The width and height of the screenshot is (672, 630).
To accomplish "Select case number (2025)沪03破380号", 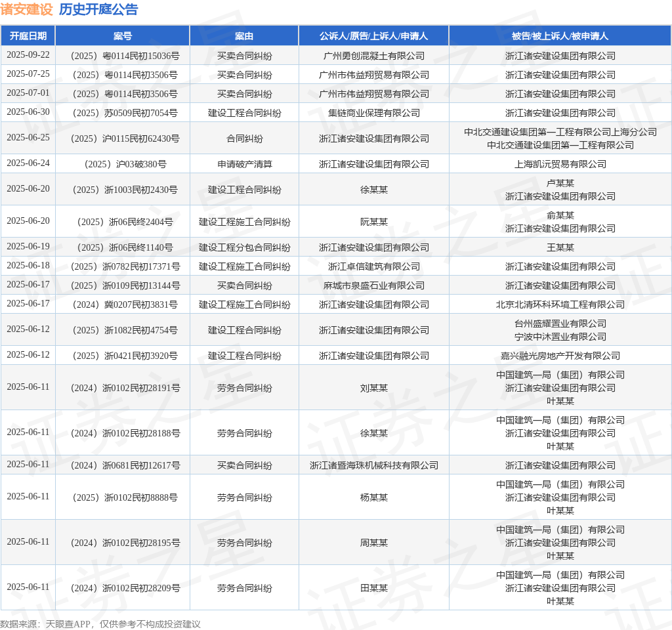I will 125,165.
